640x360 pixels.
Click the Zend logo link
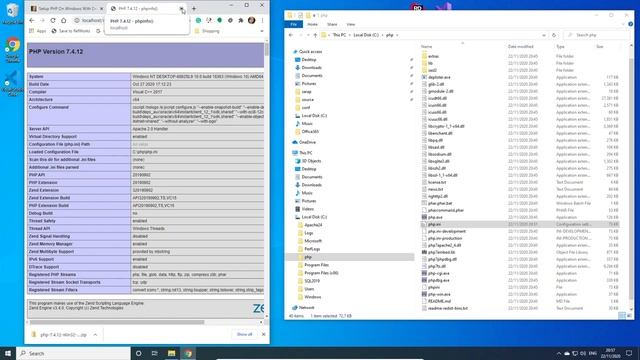point(258,308)
